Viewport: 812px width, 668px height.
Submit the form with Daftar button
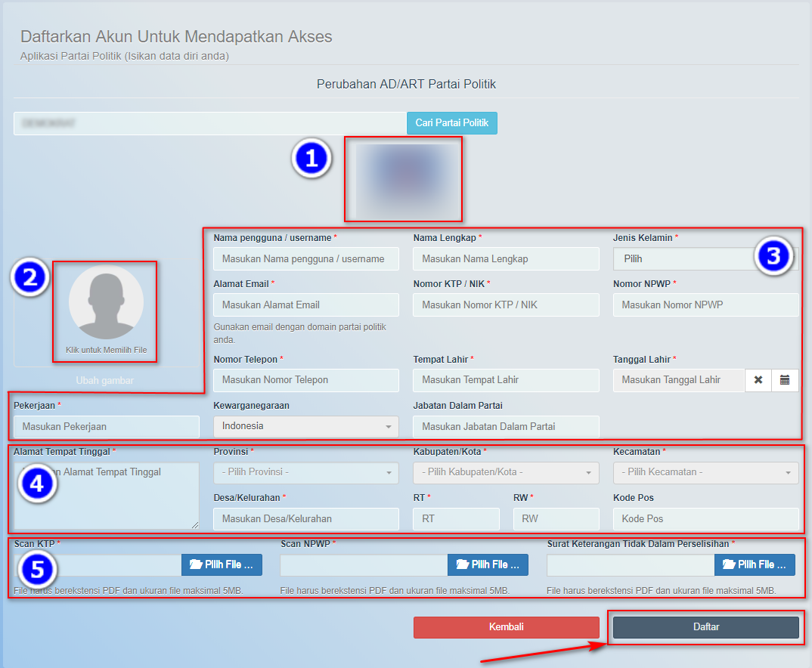[x=705, y=627]
